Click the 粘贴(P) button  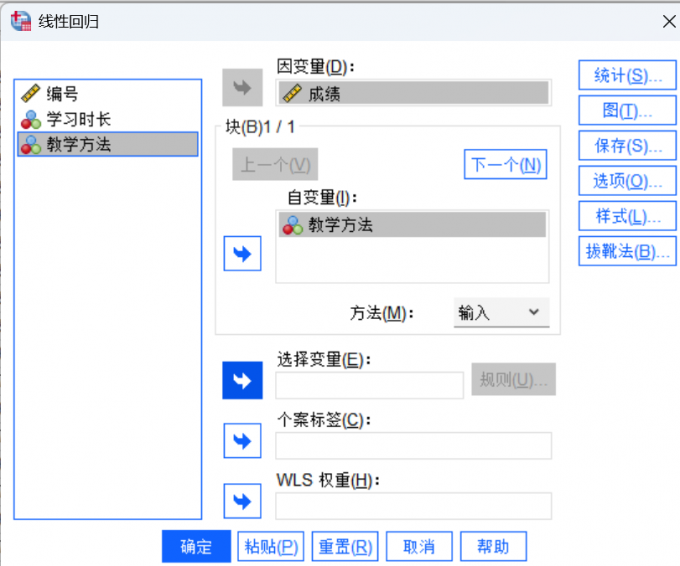(x=271, y=546)
